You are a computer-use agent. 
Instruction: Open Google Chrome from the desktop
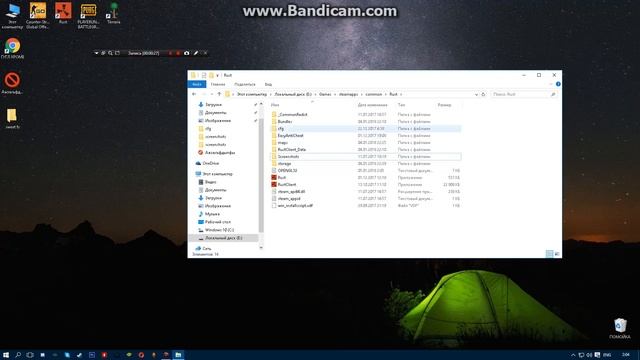(x=13, y=48)
